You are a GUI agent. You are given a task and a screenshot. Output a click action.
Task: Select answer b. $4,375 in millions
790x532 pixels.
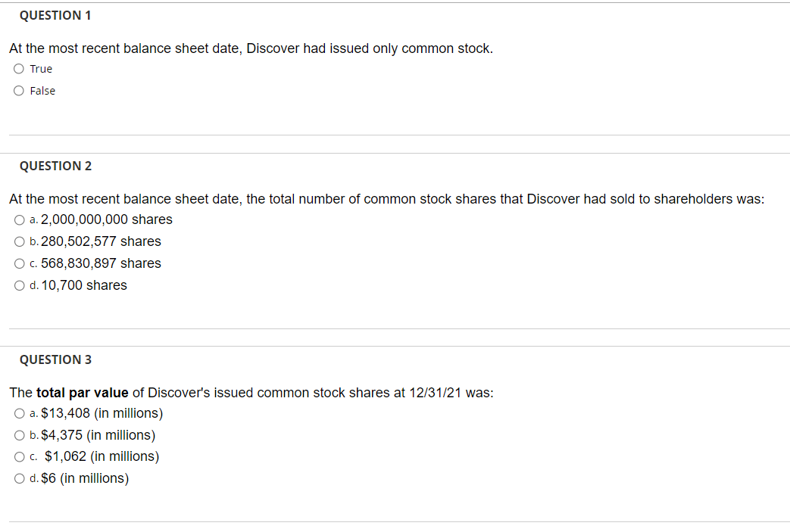(19, 435)
